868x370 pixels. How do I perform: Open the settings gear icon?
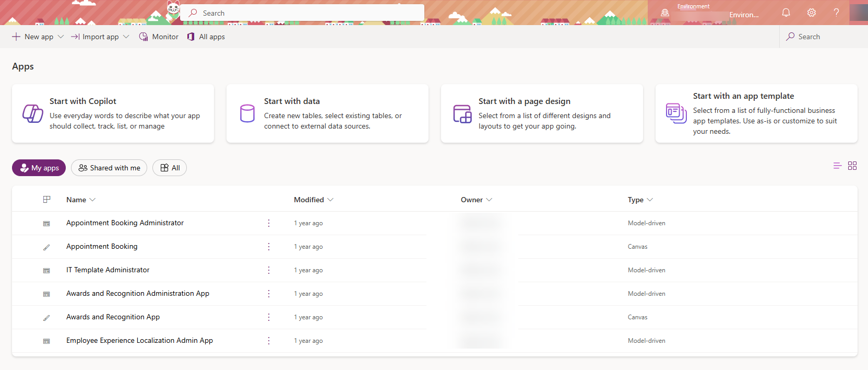pyautogui.click(x=812, y=13)
